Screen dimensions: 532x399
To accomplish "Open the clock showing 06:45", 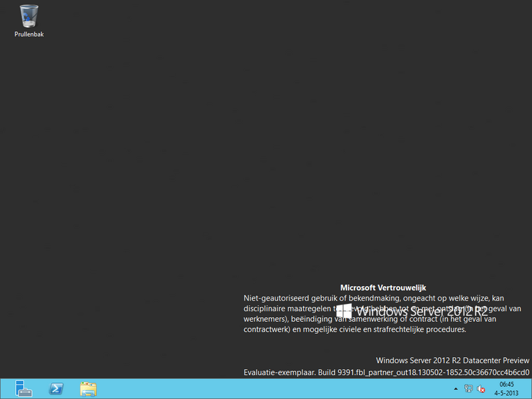I will click(506, 389).
